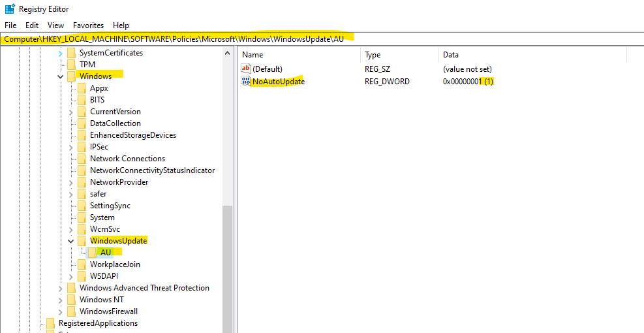Screen dimensions: 644x333
Task: Expand the NetworkProvider key
Action: point(70,182)
